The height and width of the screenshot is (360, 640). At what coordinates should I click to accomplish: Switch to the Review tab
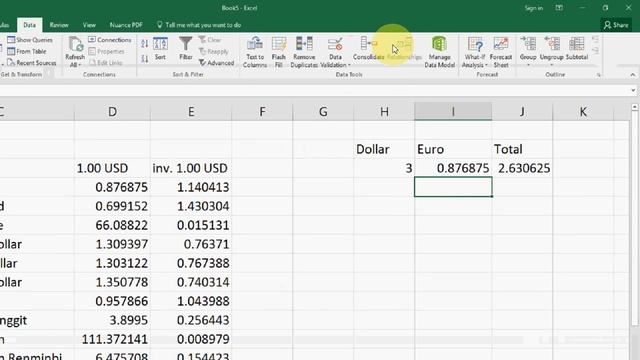pos(59,25)
